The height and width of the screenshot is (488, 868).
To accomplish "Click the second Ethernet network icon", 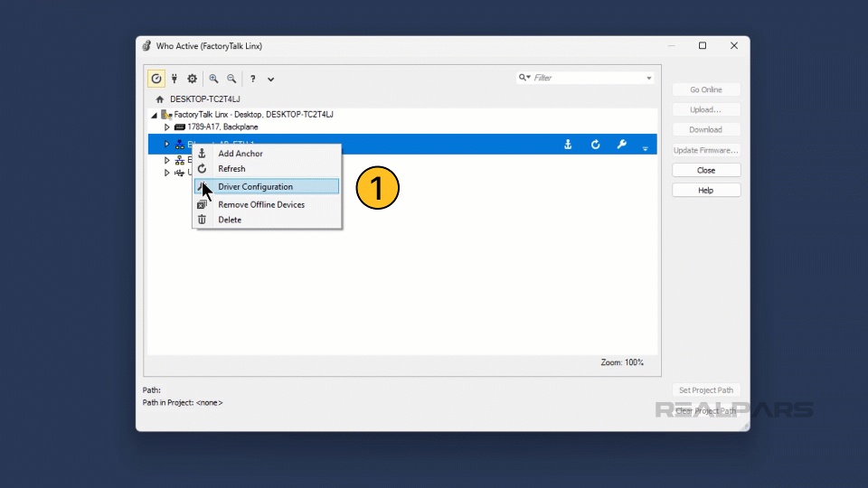I will tap(179, 160).
